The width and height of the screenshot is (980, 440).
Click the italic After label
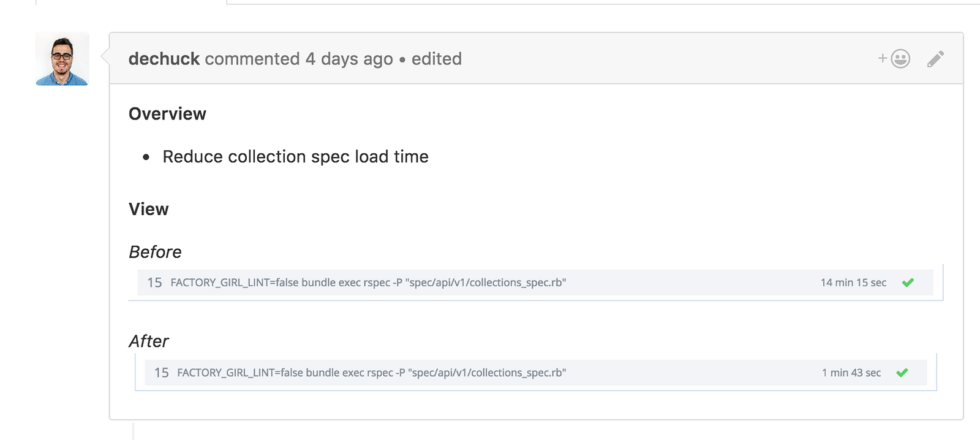(149, 341)
